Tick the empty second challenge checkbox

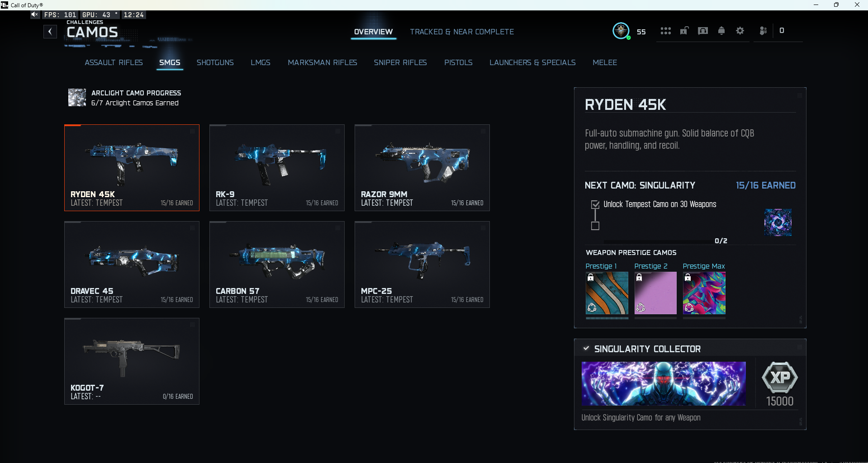(x=595, y=226)
